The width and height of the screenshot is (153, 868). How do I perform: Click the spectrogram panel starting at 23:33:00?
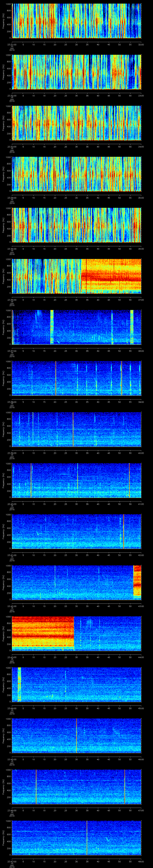click(x=77, y=123)
